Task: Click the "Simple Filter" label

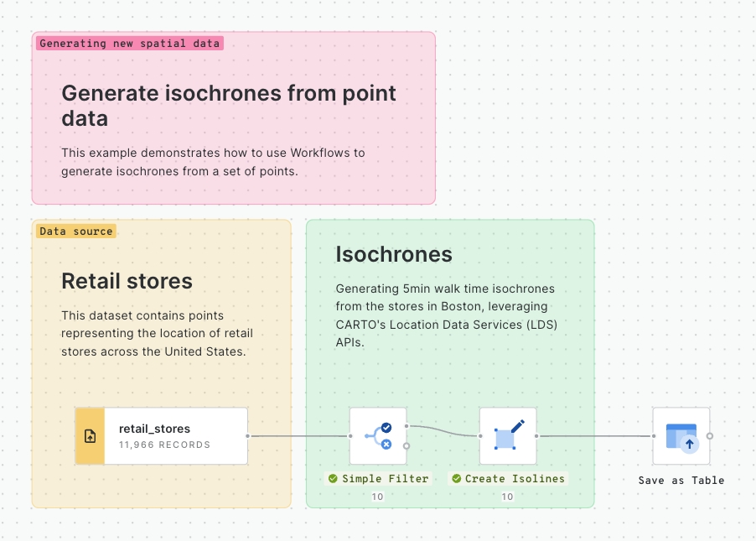Action: click(x=385, y=479)
